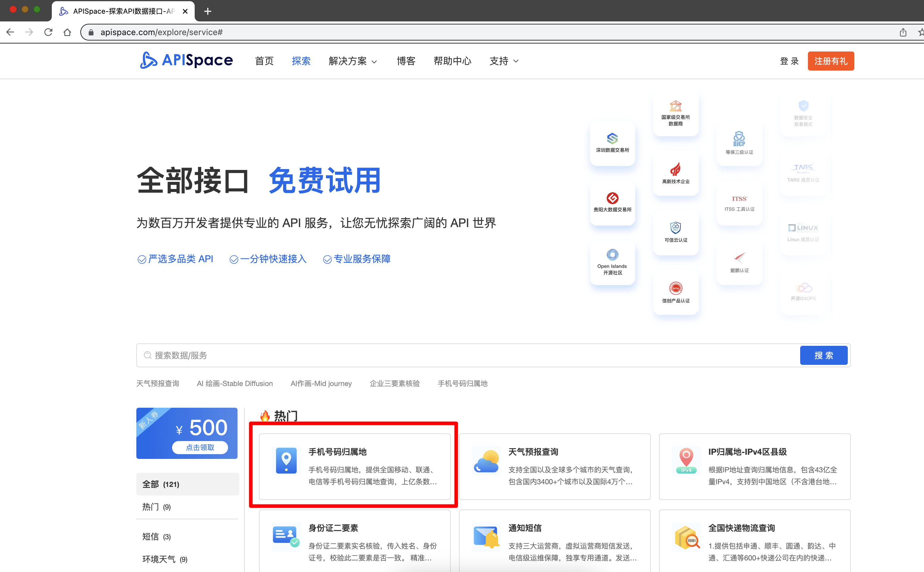Open 身份证二要素 card title
924x572 pixels.
point(333,528)
